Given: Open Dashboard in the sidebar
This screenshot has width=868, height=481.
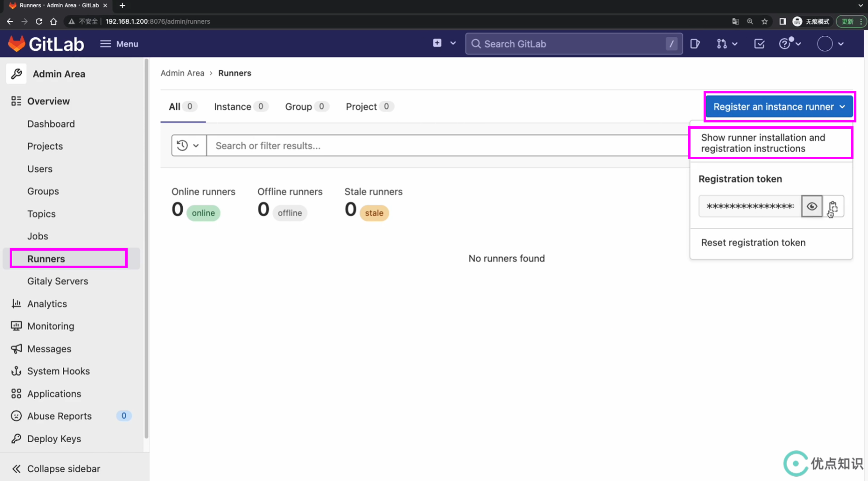Looking at the screenshot, I should tap(51, 123).
